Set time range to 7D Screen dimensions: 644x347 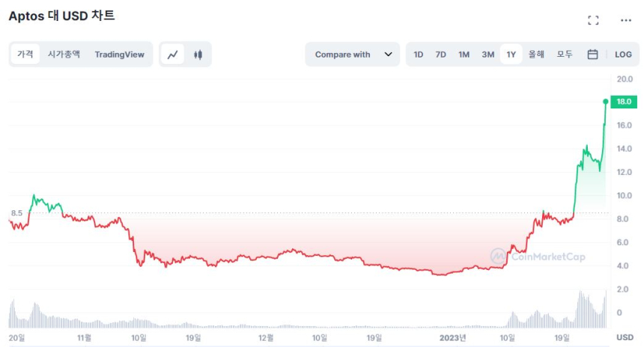[441, 55]
